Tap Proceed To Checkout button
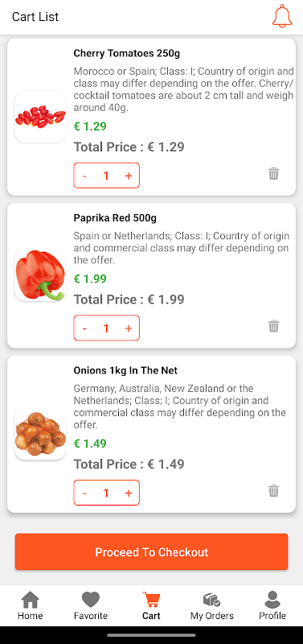Image resolution: width=303 pixels, height=644 pixels. click(x=151, y=551)
